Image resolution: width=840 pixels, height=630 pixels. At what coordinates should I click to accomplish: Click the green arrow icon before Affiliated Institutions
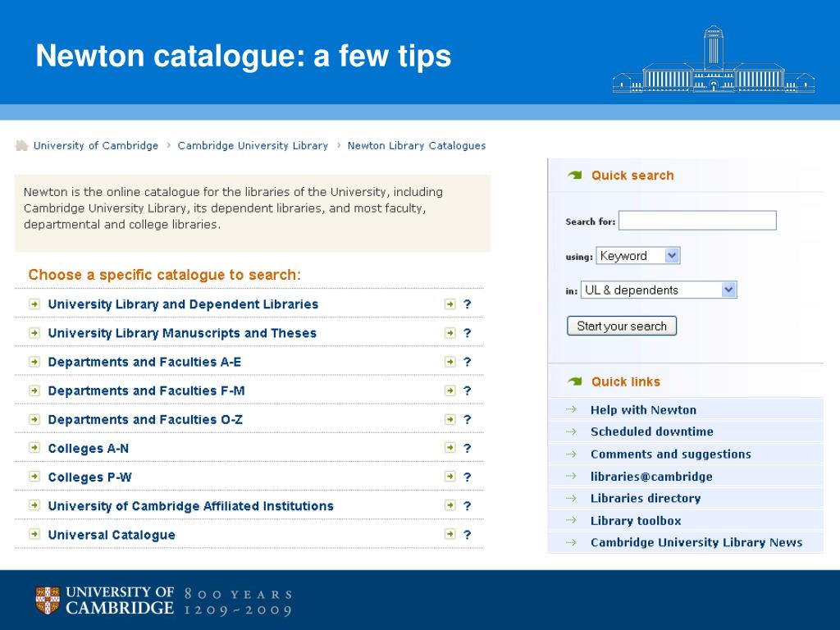pos(34,505)
